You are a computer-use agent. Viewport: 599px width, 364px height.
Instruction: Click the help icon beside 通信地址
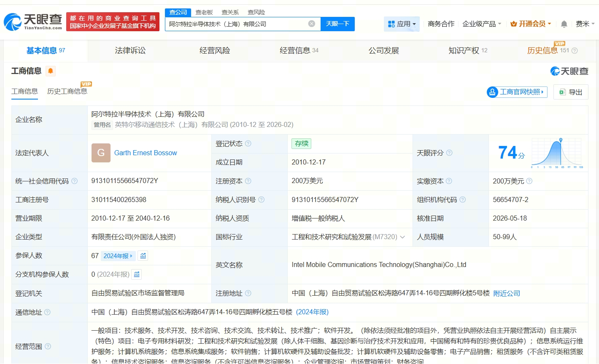47,312
